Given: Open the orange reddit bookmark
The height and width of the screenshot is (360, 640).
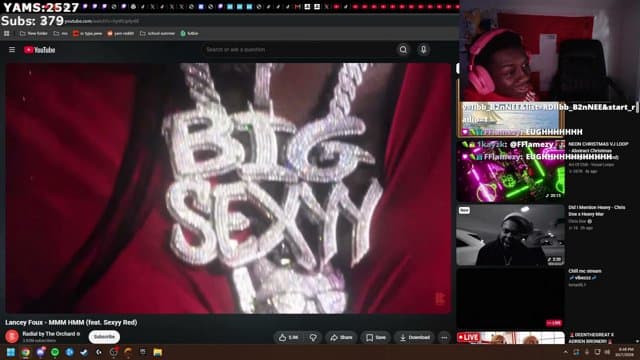Looking at the screenshot, I should pyautogui.click(x=120, y=33).
